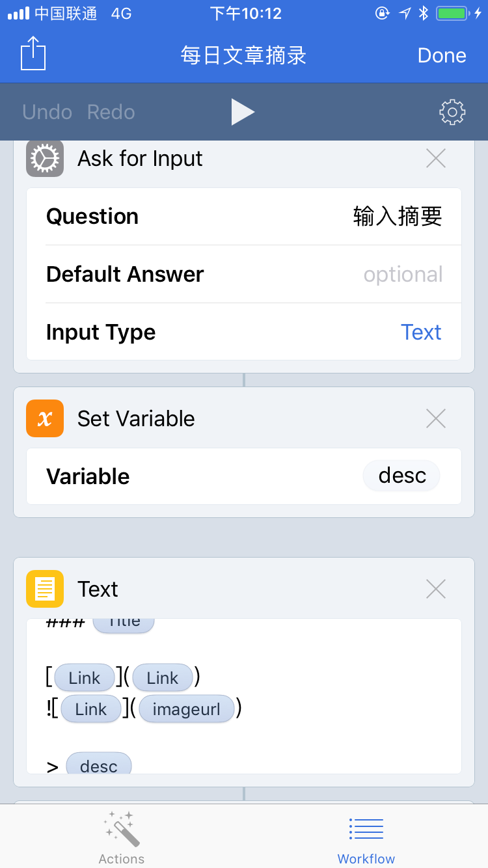Tap the orange Set Variable icon
This screenshot has width=488, height=868.
(x=45, y=418)
